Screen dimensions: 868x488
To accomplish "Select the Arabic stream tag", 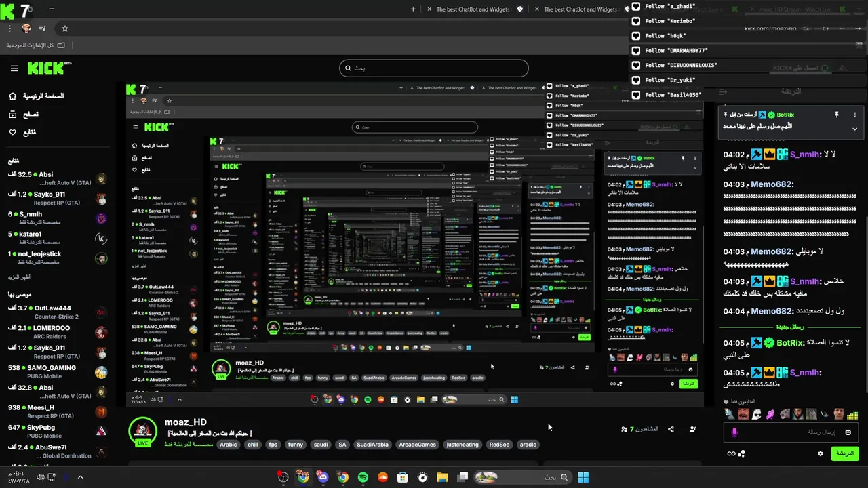I will tap(229, 445).
